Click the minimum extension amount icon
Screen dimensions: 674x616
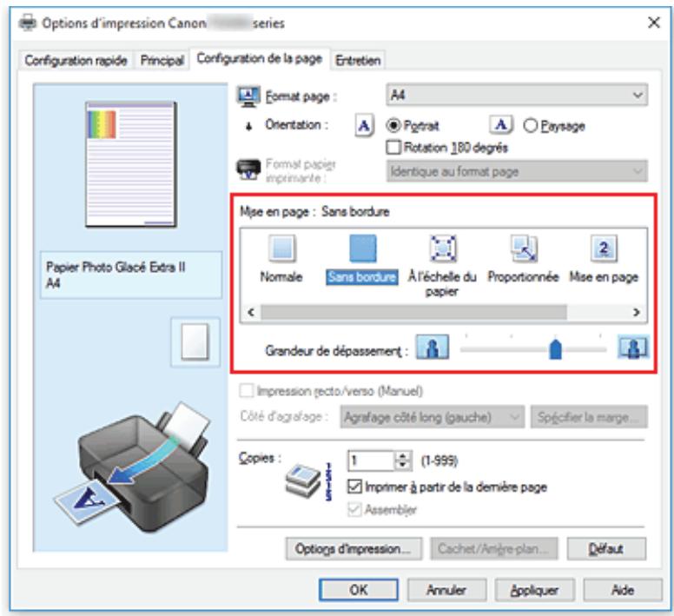tap(433, 348)
